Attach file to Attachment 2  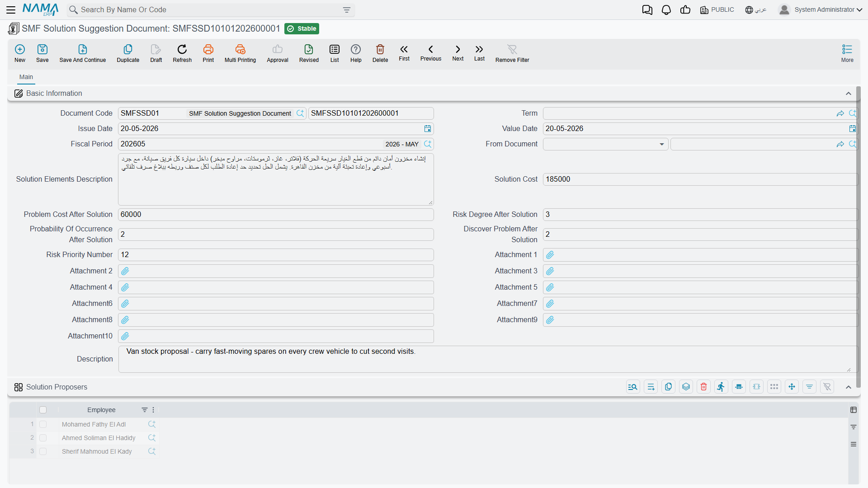(125, 271)
